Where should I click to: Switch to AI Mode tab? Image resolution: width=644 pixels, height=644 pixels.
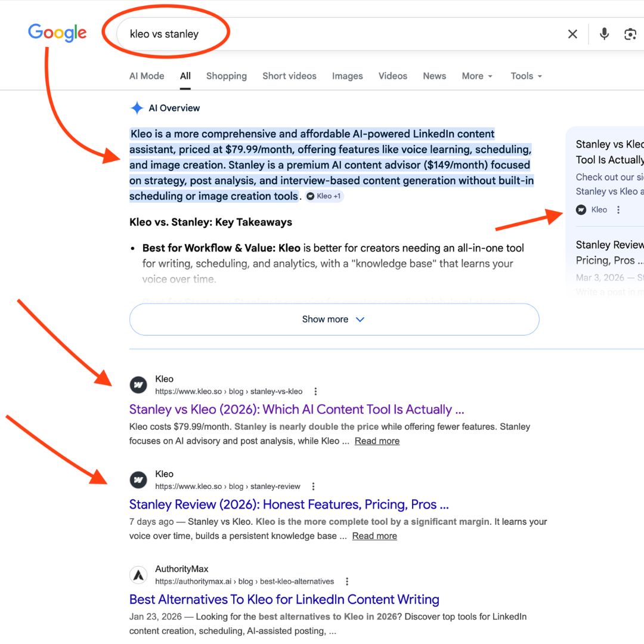[147, 76]
